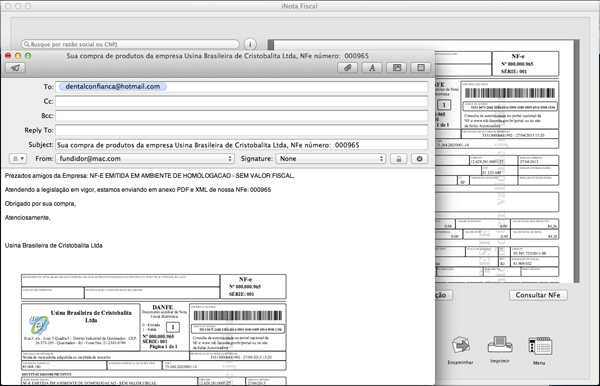Click the Subject field text

click(208, 145)
